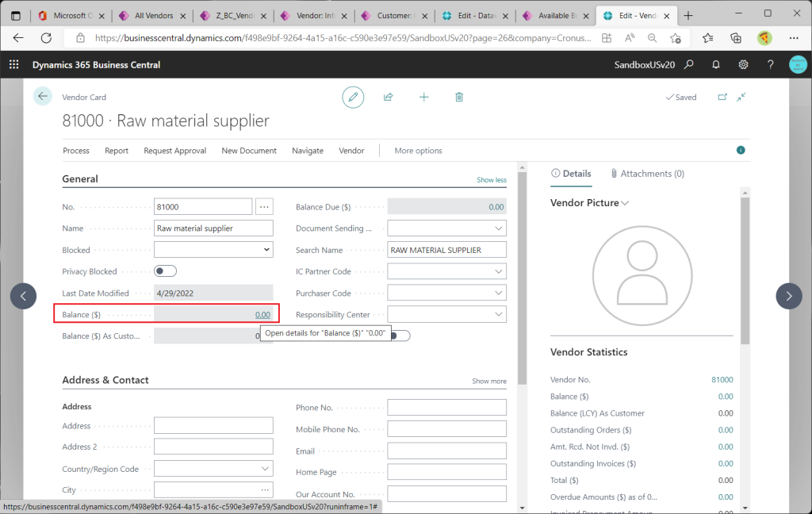Click Vendor No. 81000 link in statistics

pyautogui.click(x=722, y=380)
